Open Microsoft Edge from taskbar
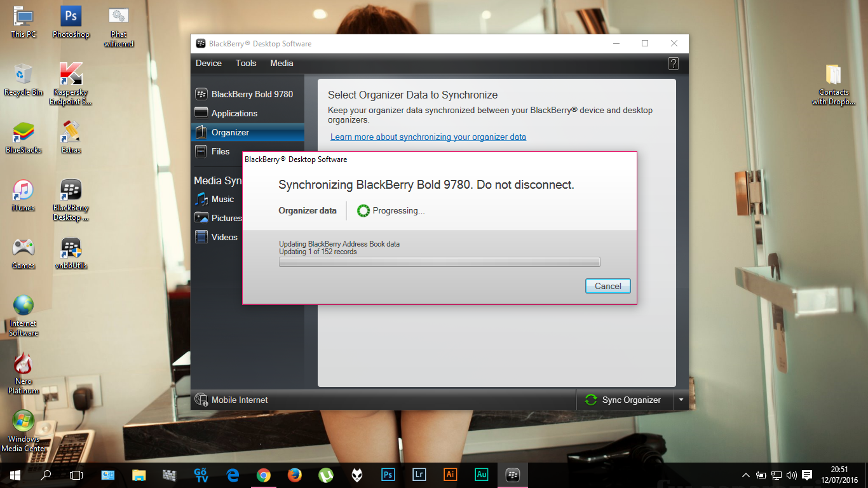 pos(232,475)
